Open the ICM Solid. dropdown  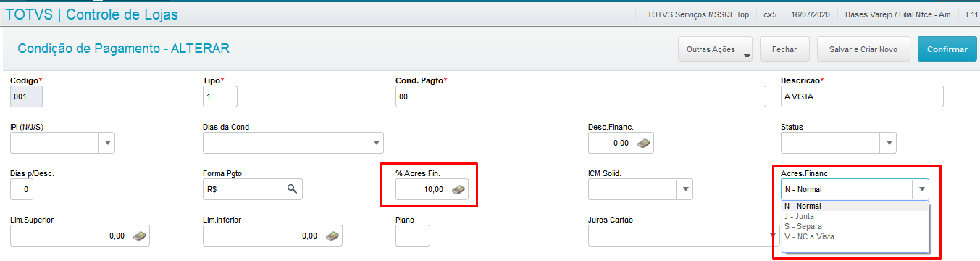[685, 189]
